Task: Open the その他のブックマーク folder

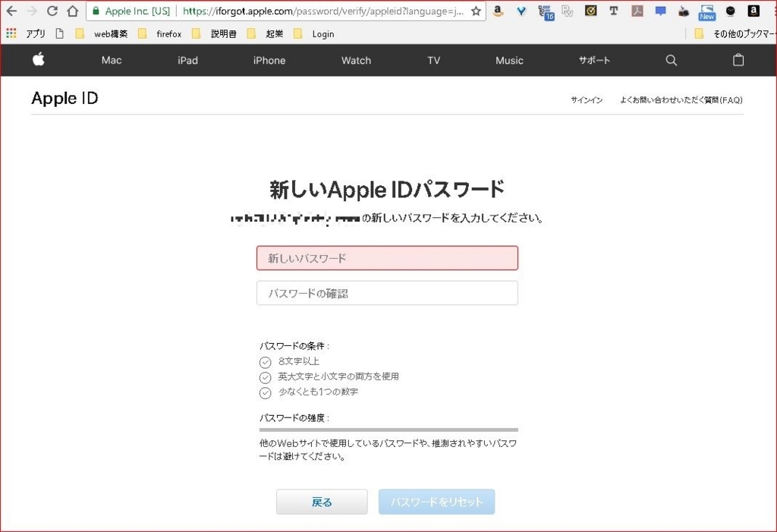Action: 735,33
